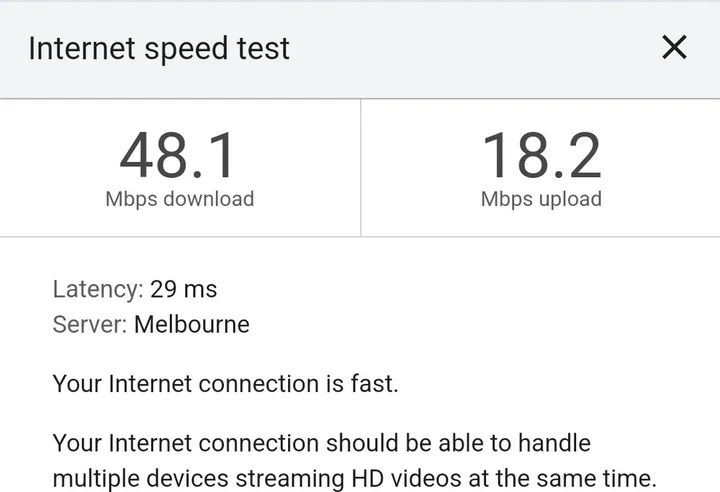Click the 'Your Internet connection is fast' text
The height and width of the screenshot is (492, 720).
click(225, 384)
